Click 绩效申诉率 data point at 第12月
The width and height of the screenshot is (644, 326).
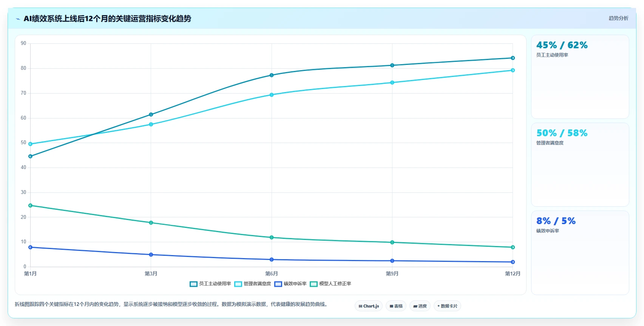[x=513, y=262]
